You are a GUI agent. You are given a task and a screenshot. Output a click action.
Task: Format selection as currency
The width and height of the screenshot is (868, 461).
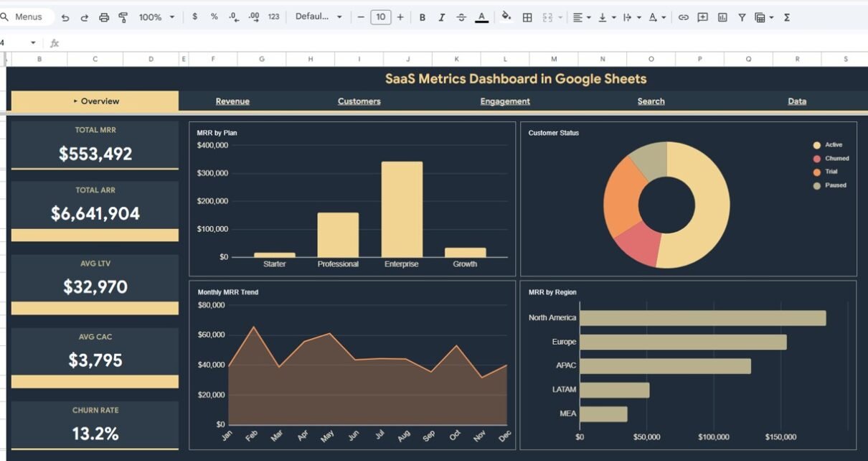click(x=194, y=17)
